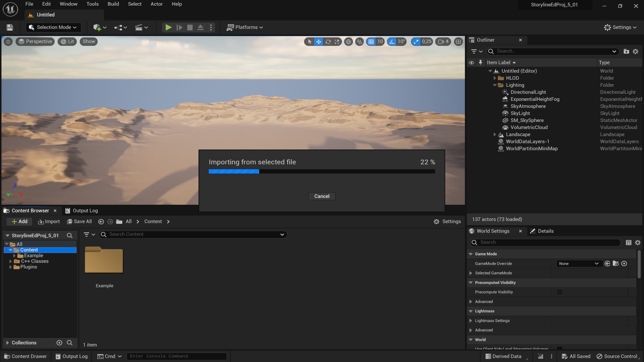Click the Scale tool icon
This screenshot has height=362, width=644.
(338, 42)
